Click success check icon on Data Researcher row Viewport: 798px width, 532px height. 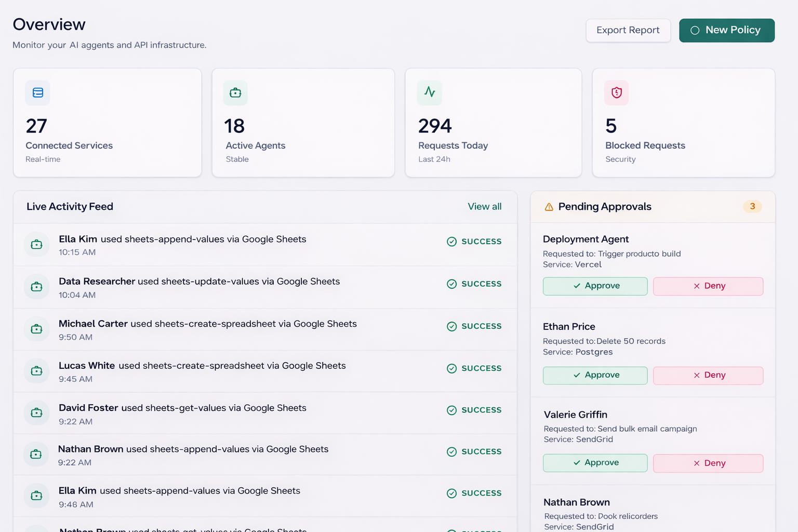(x=452, y=284)
